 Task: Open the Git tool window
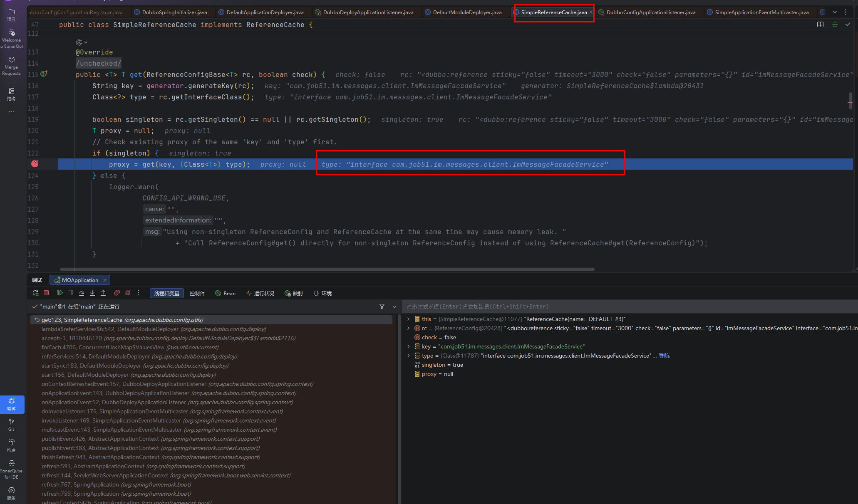click(x=11, y=425)
